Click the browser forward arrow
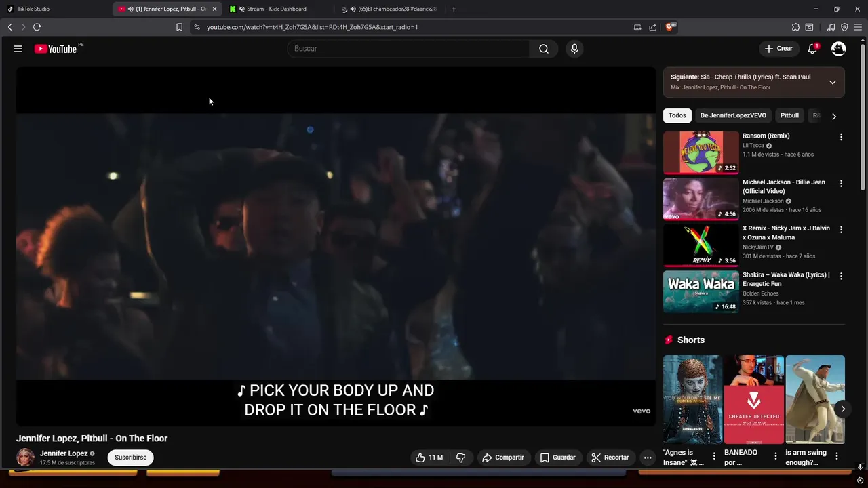 click(23, 27)
